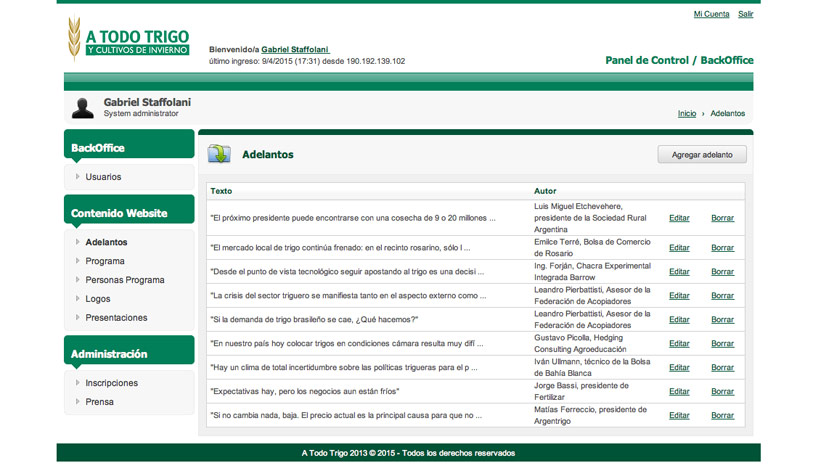This screenshot has width=813, height=471.
Task: Select Adelantos in the sidebar menu
Action: [106, 242]
